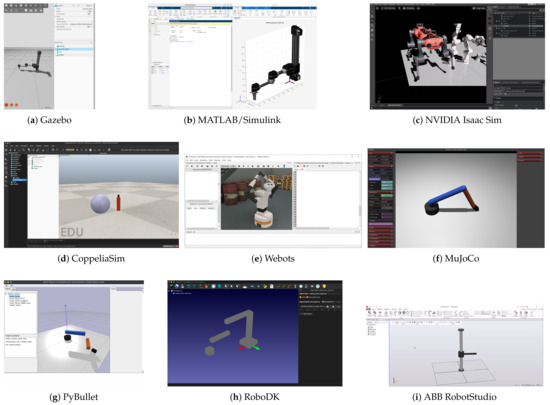Open the NVIDIA Isaac Sim screenshot thumbnail
The height and width of the screenshot is (405, 550).
point(457,56)
